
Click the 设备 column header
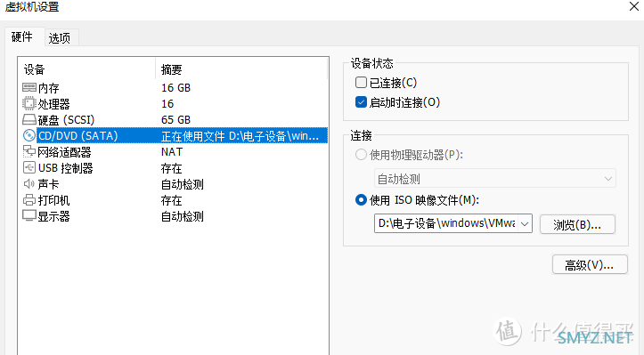(34, 69)
